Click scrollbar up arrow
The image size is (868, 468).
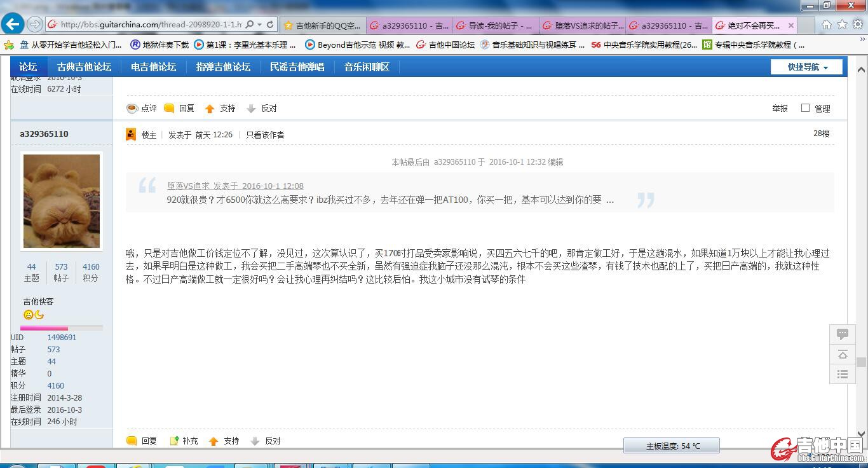[862, 69]
